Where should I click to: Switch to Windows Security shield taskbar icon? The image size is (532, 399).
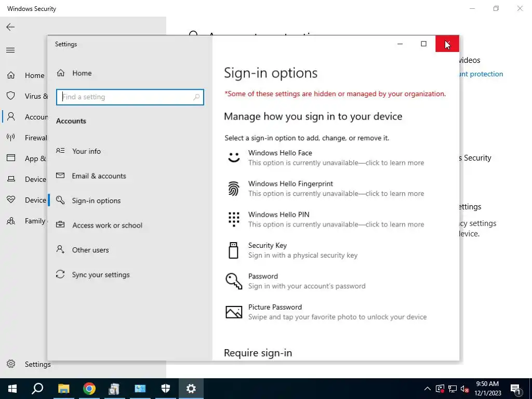(x=166, y=389)
